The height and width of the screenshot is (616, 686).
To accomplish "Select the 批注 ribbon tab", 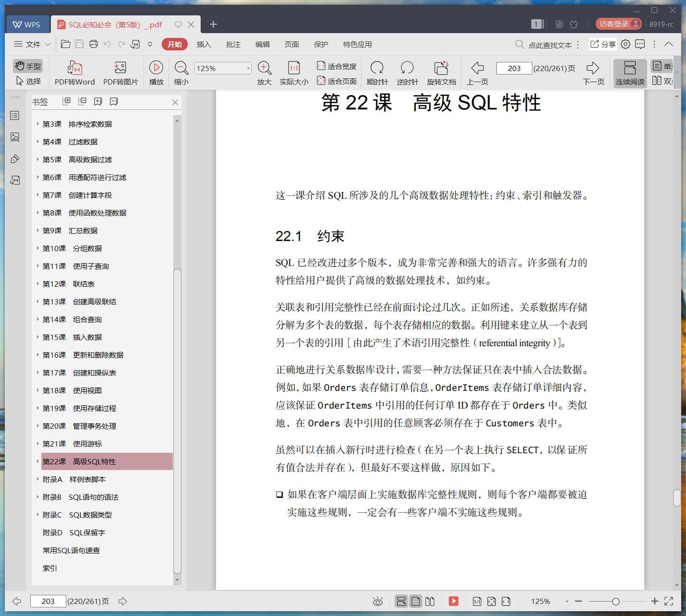I will (233, 44).
